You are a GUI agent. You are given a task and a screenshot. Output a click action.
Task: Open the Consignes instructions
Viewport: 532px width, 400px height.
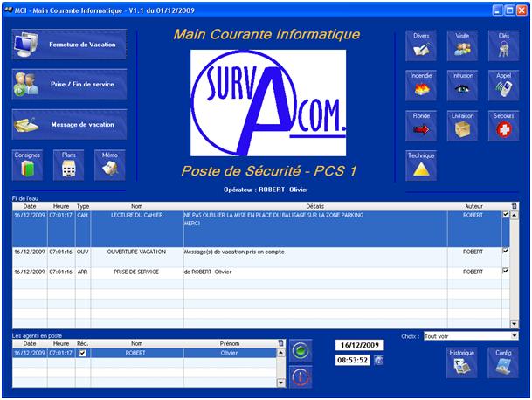point(27,165)
